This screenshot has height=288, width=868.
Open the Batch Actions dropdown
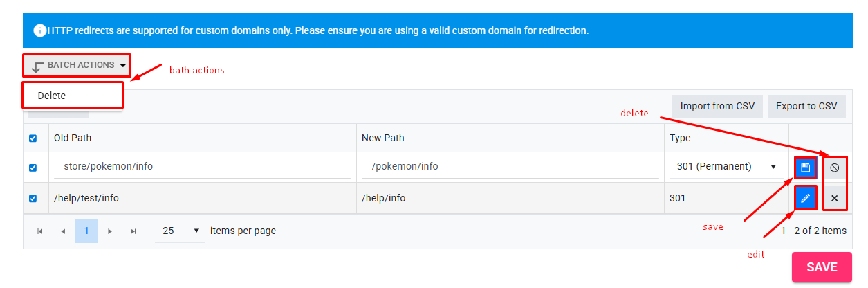[77, 65]
